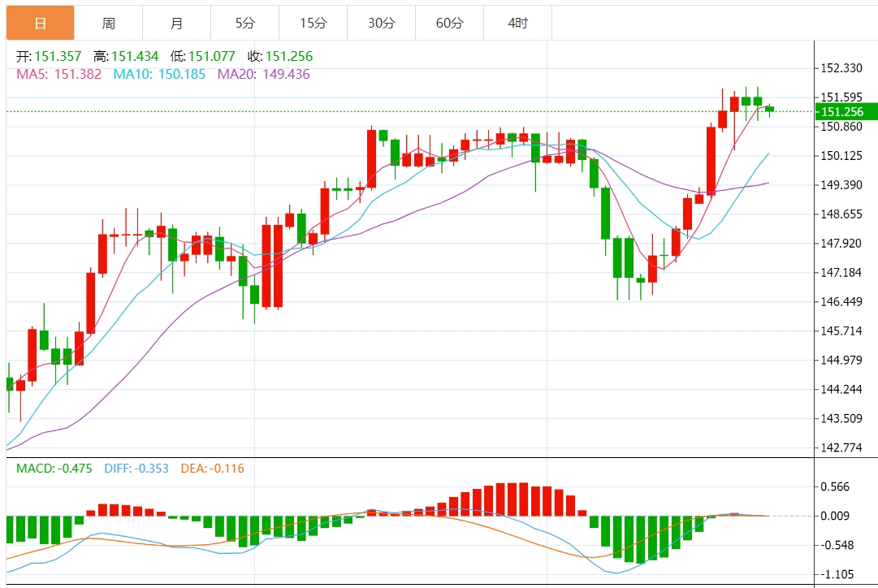Screen dimensions: 878x588
Task: Click the 143.509 price axis label
Action: 841,418
